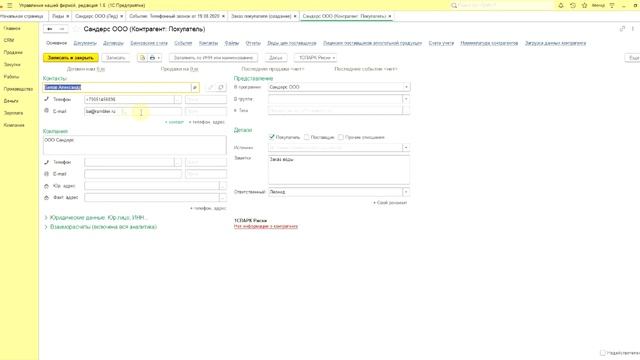Open the CRM sidebar section
This screenshot has height=360, width=640.
coord(9,40)
